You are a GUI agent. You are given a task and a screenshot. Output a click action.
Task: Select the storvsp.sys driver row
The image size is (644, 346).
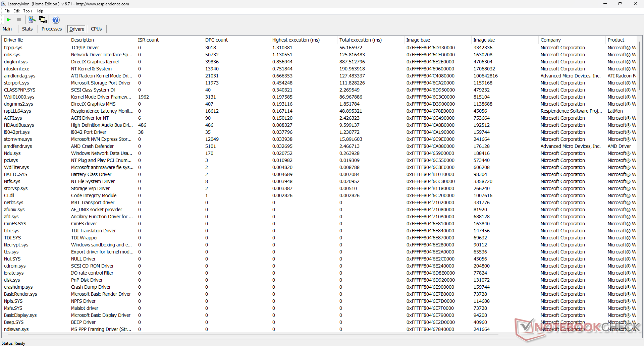(x=320, y=188)
